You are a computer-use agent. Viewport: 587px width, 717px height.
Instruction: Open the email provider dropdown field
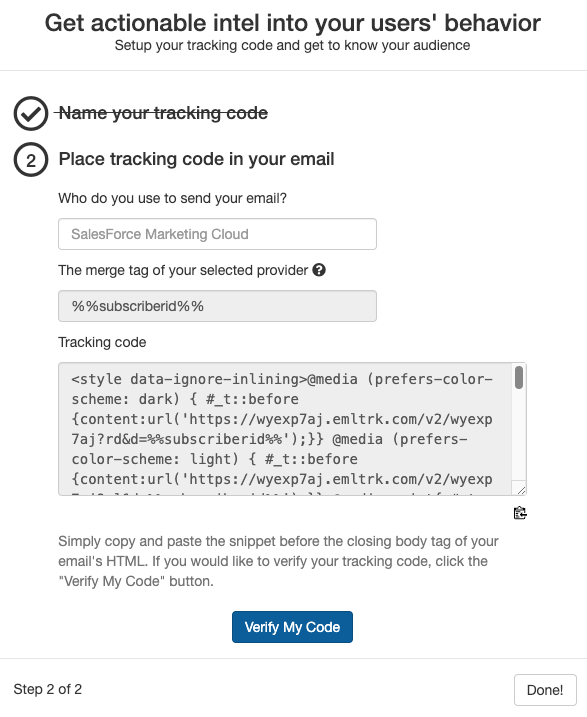click(217, 234)
